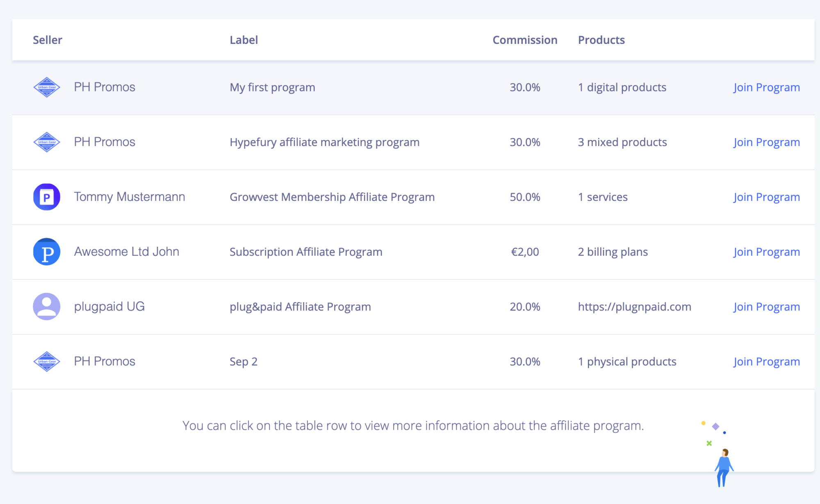820x504 pixels.
Task: Join the Subscription Affiliate Program
Action: point(766,252)
